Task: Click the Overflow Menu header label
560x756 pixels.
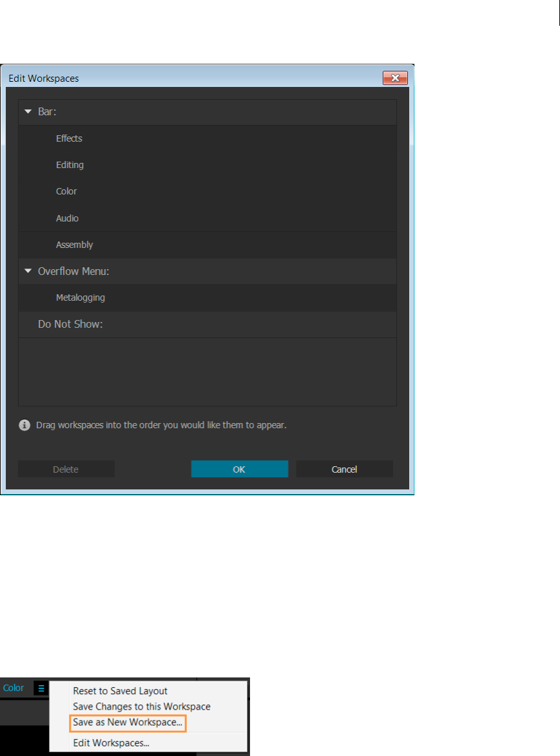Action: 73,271
